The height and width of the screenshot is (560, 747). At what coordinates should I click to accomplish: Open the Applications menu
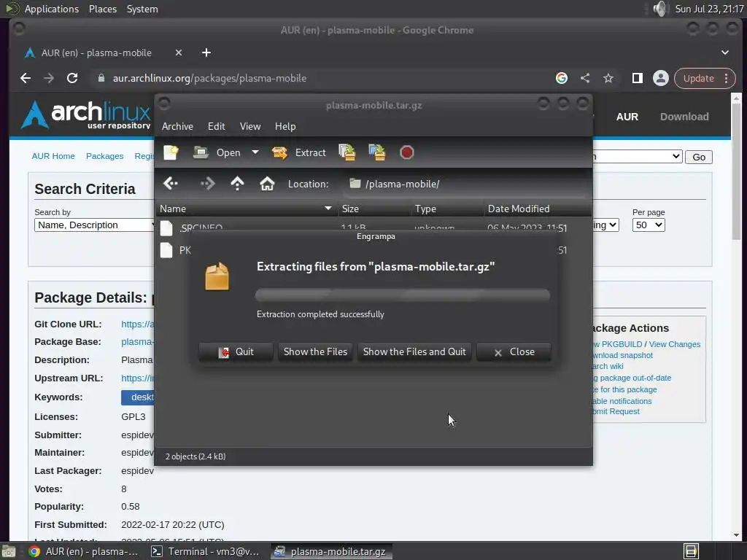(52, 9)
